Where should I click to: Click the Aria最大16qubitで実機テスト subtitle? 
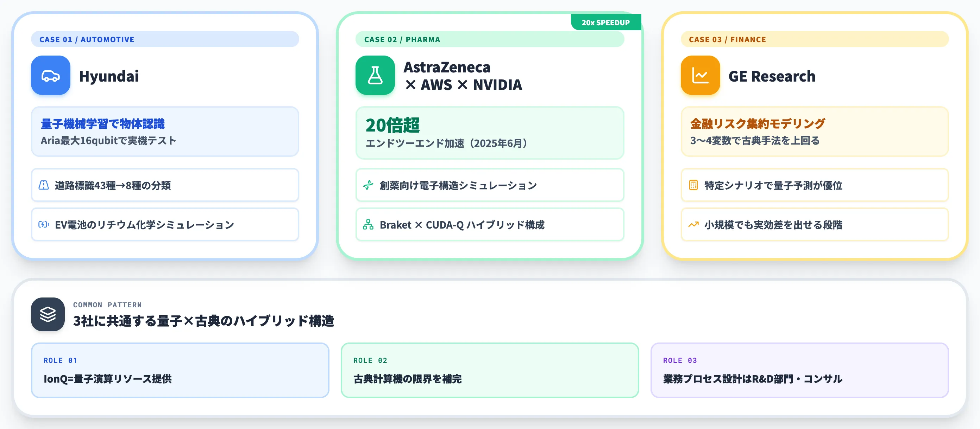tap(108, 141)
